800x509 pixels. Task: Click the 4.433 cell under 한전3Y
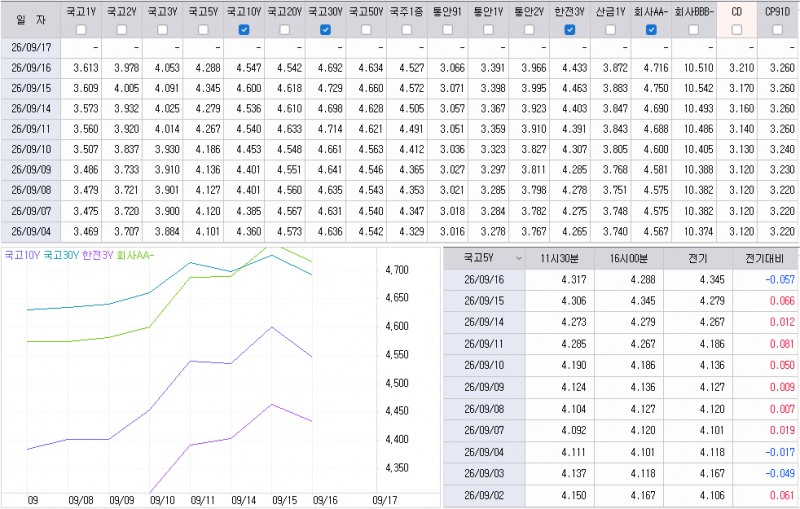click(574, 68)
